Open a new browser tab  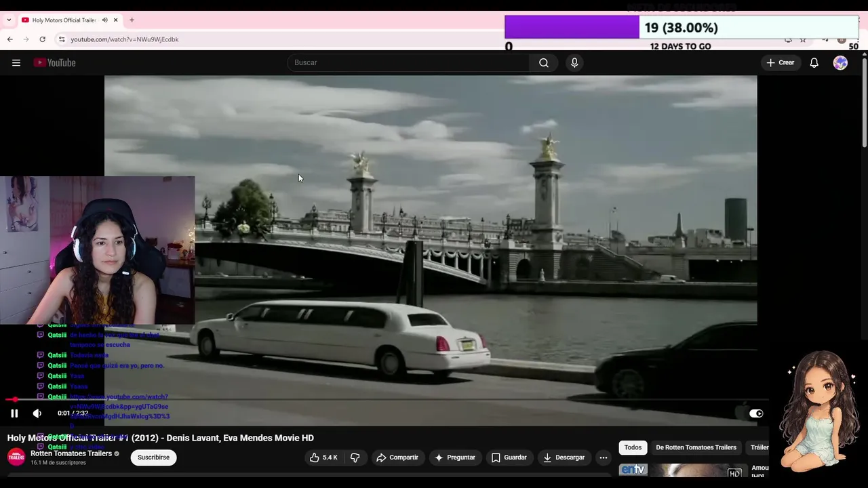click(132, 20)
